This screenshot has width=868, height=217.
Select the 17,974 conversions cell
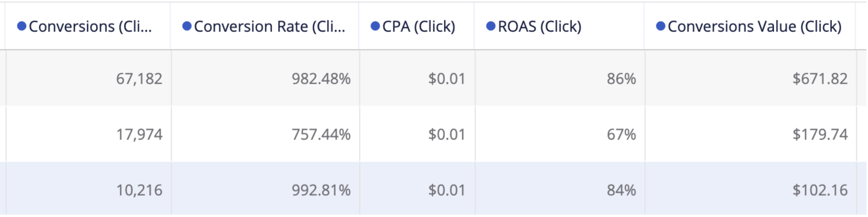(x=139, y=135)
